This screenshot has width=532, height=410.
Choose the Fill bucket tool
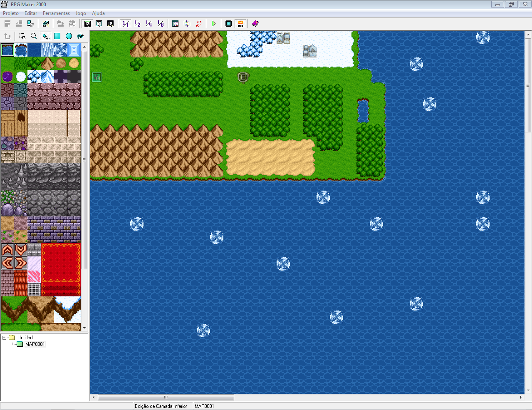coord(81,36)
